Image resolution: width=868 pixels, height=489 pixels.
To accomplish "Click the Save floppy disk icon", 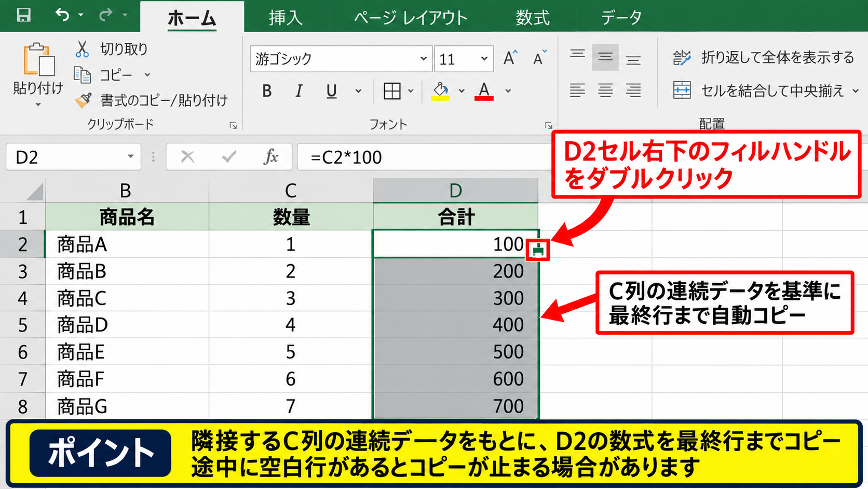I will [x=23, y=15].
